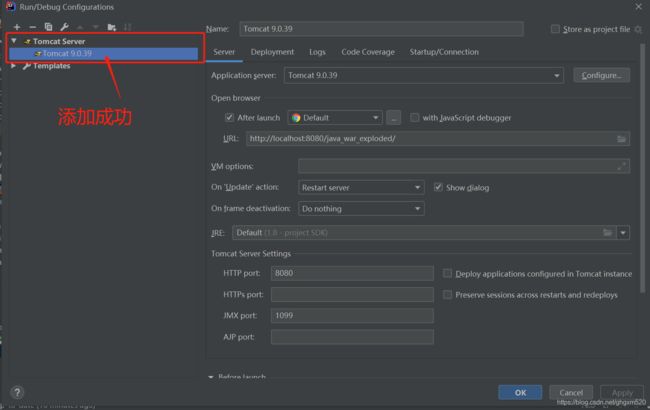Click ellipsis button next to browser dropdown
The image size is (650, 410).
[393, 118]
